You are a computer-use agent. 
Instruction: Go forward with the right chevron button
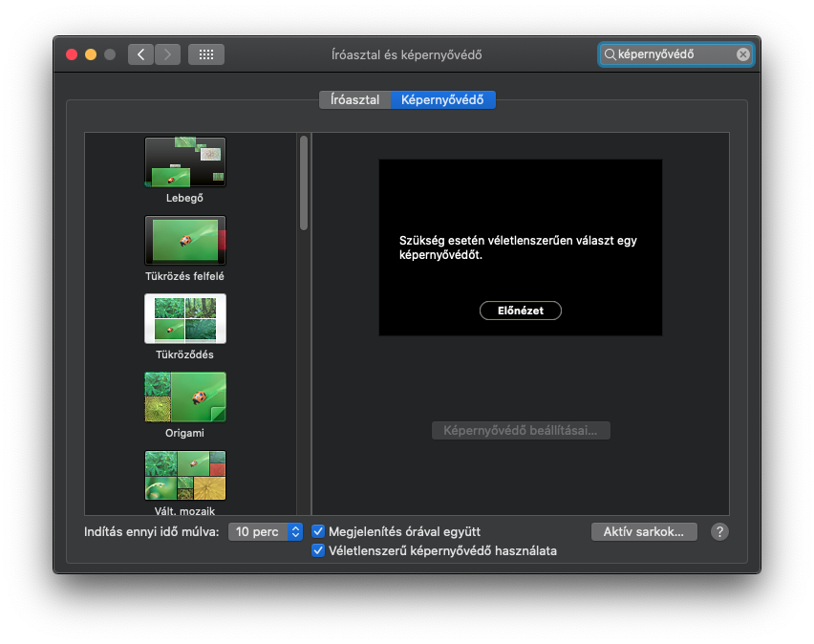168,54
